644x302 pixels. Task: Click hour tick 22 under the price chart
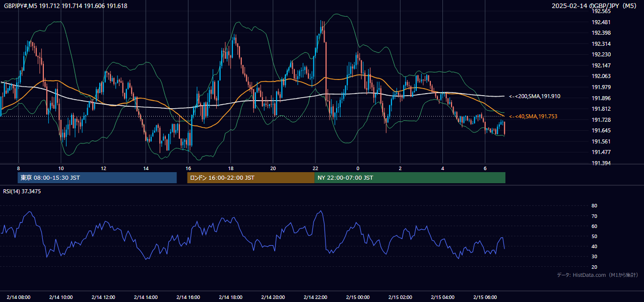click(x=315, y=168)
